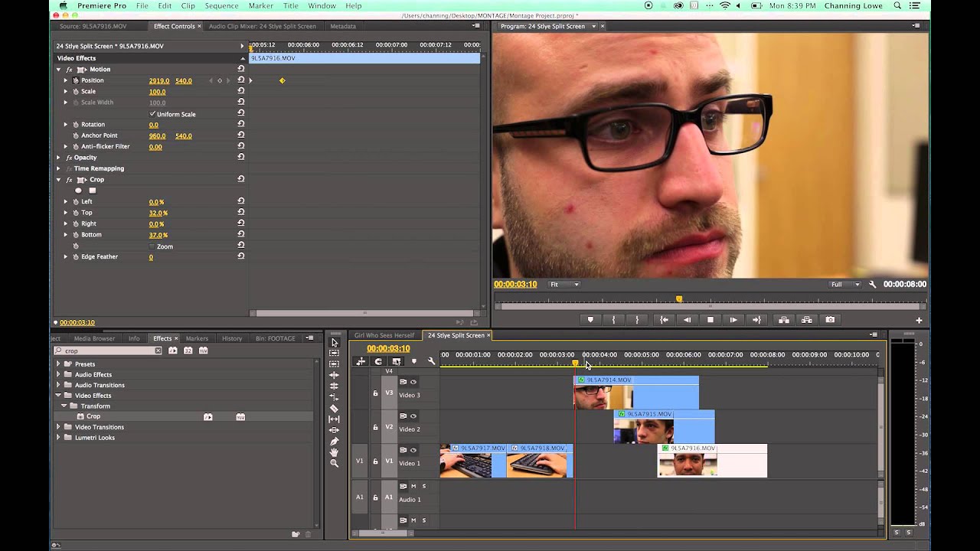980x551 pixels.
Task: Click the Accelerated Effects filter icon
Action: (173, 350)
